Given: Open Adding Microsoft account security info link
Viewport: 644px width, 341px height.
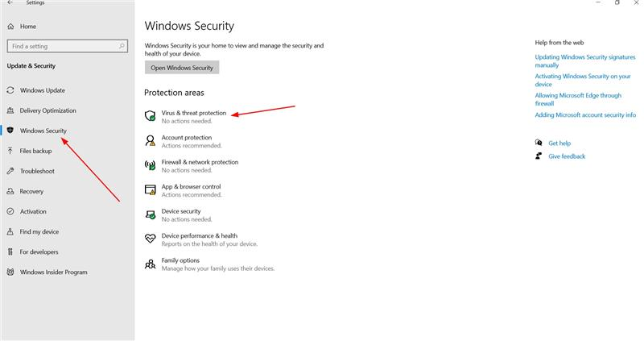Looking at the screenshot, I should 585,114.
